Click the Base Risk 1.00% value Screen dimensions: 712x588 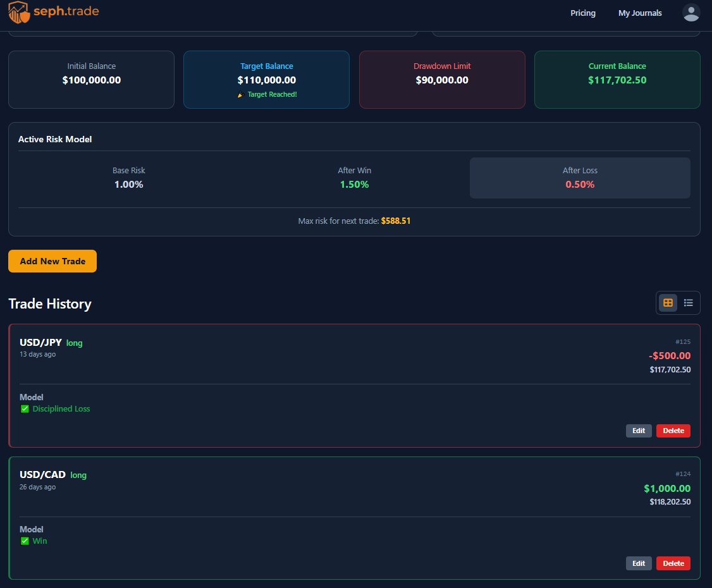(128, 185)
